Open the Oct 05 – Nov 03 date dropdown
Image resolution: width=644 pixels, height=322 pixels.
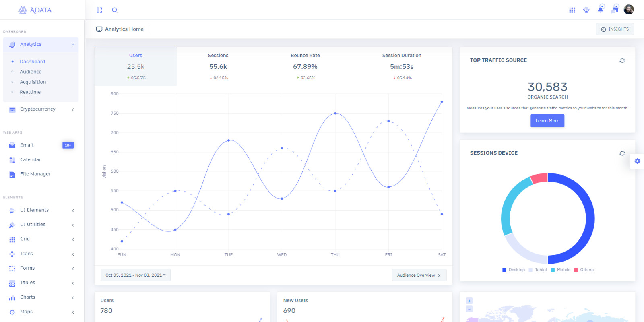click(136, 275)
